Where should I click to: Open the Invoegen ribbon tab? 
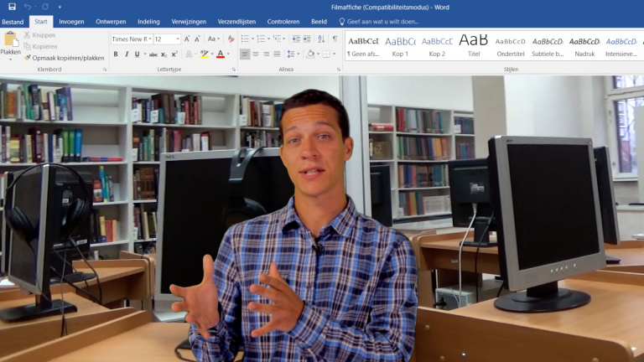[71, 21]
